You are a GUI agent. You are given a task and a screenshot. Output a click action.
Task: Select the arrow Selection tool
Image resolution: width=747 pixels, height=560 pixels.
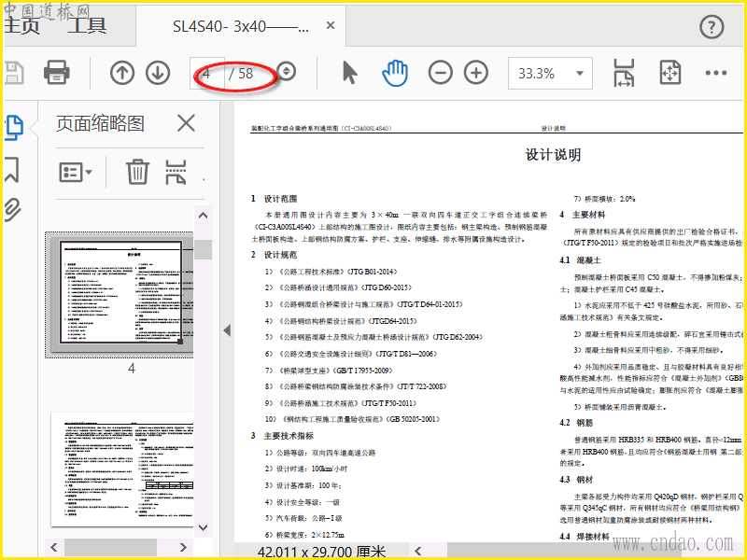point(349,73)
